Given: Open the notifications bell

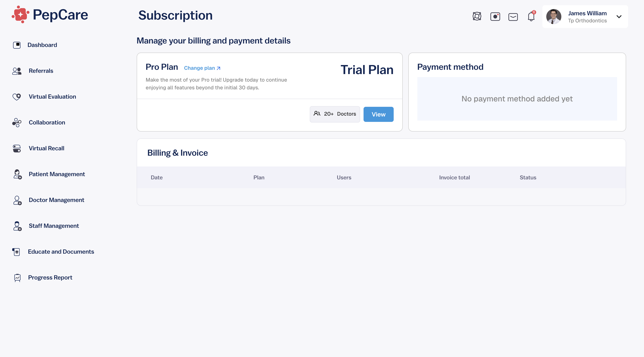Looking at the screenshot, I should (x=531, y=16).
